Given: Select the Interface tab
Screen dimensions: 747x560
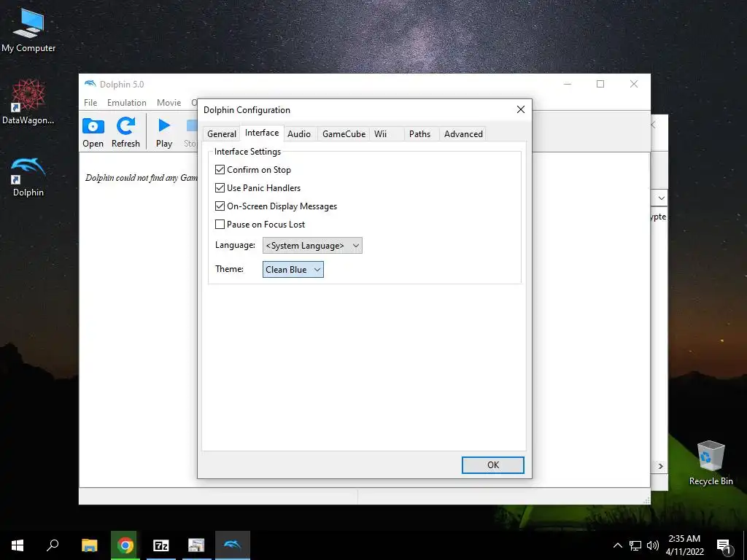Looking at the screenshot, I should tap(262, 133).
